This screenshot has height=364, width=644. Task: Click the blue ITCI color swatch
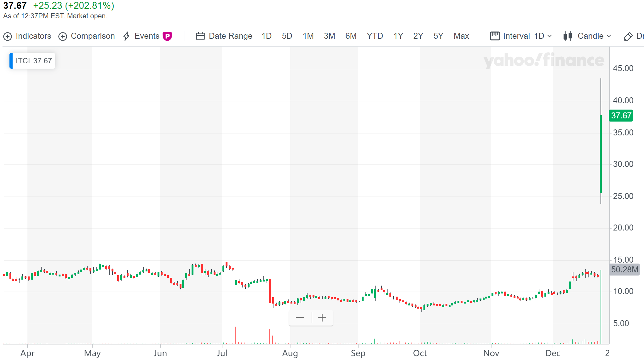pos(11,61)
